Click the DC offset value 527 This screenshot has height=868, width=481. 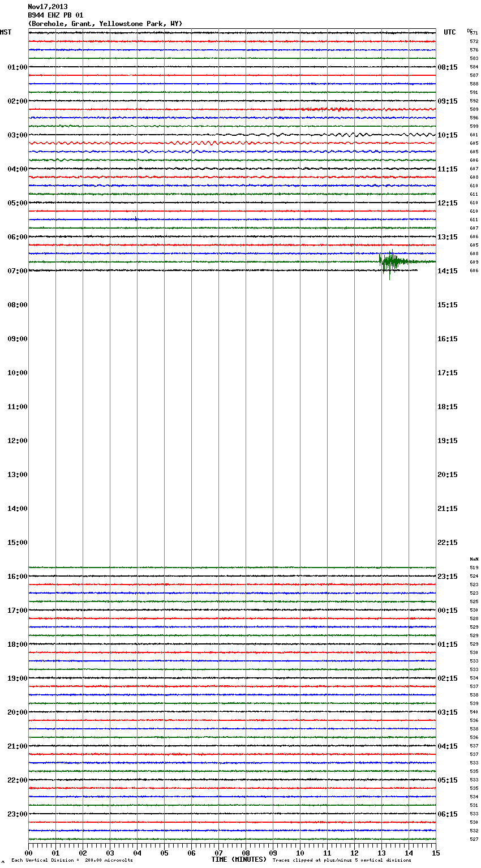tap(474, 840)
